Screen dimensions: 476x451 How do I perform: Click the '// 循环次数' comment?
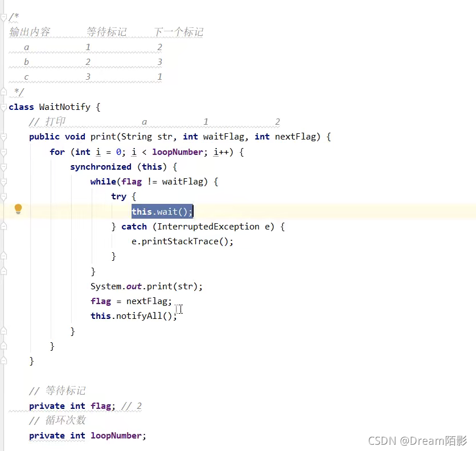pos(58,421)
